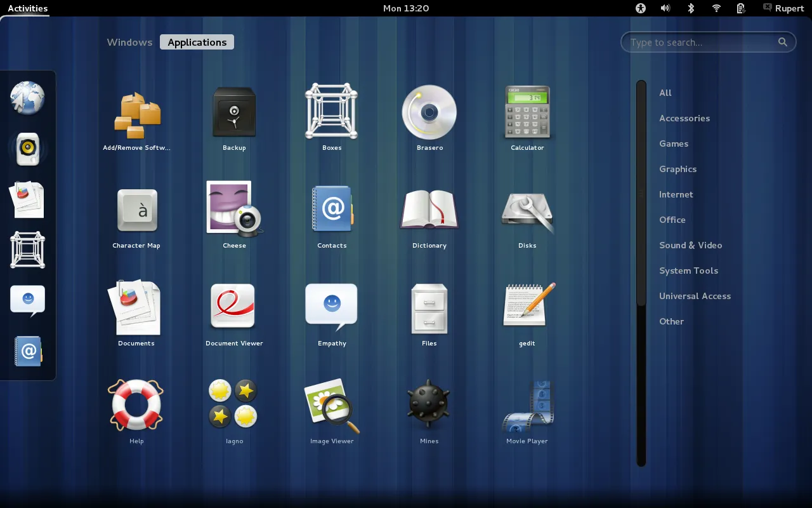Open the Brasero disc burner

click(x=429, y=112)
